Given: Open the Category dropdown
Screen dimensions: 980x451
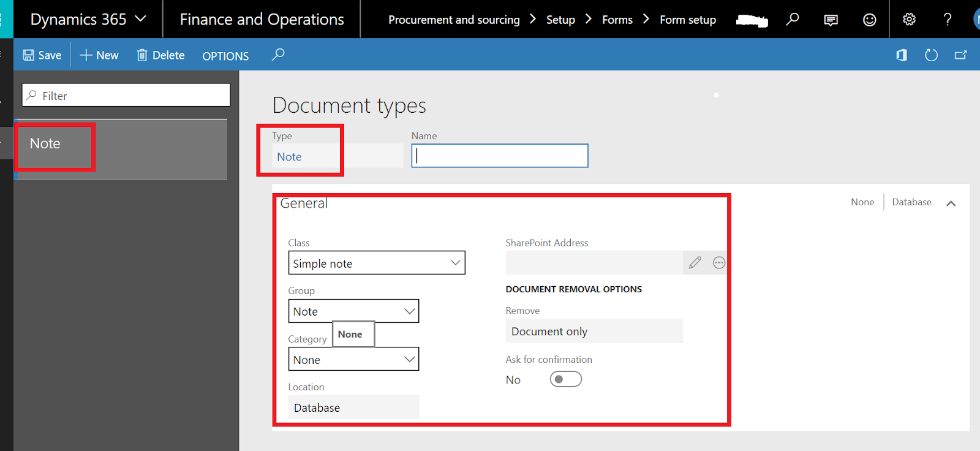Looking at the screenshot, I should [353, 360].
